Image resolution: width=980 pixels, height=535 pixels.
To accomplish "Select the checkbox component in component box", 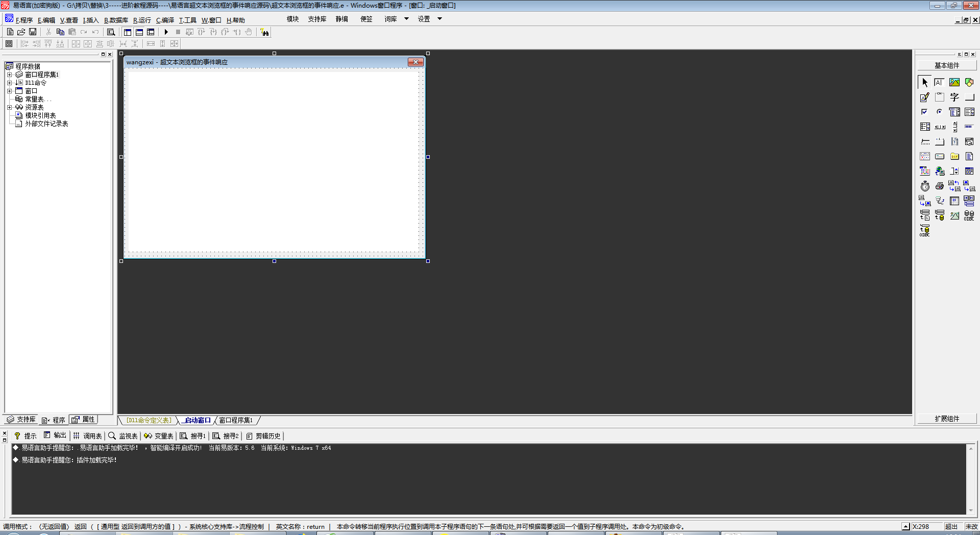I will (x=924, y=112).
